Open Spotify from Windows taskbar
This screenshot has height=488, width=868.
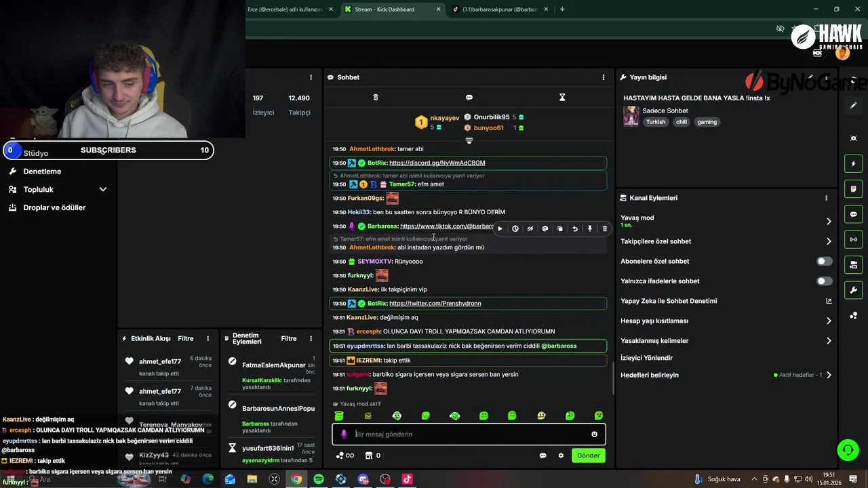319,479
